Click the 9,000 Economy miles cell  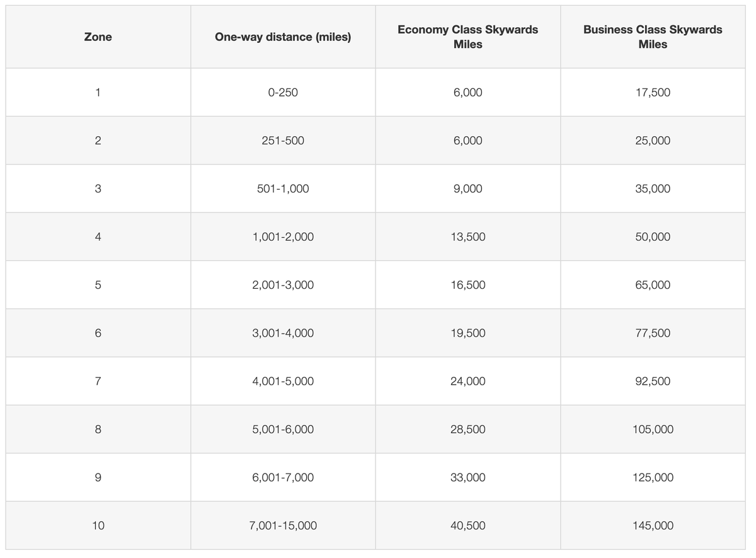(467, 189)
